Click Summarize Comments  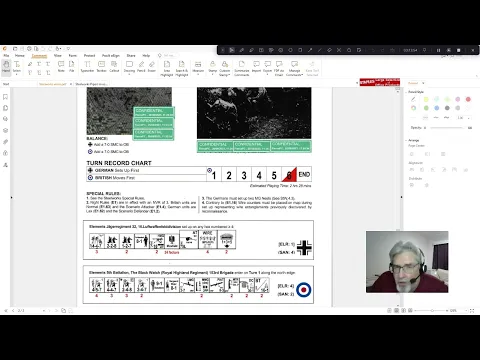(242, 68)
